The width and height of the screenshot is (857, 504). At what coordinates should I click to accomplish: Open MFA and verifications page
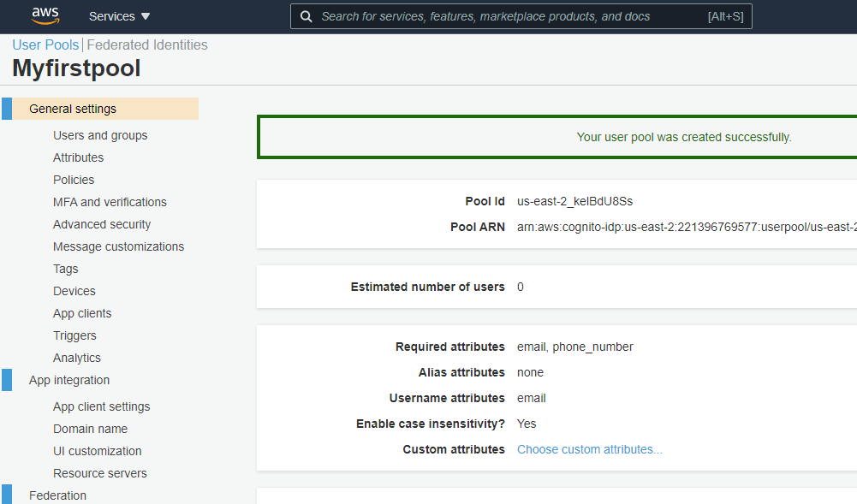[110, 202]
